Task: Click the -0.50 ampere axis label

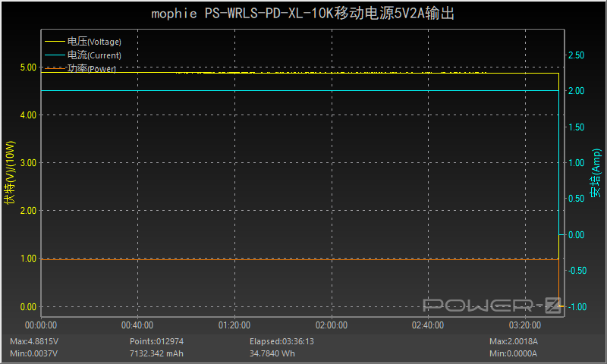Action: tap(577, 271)
